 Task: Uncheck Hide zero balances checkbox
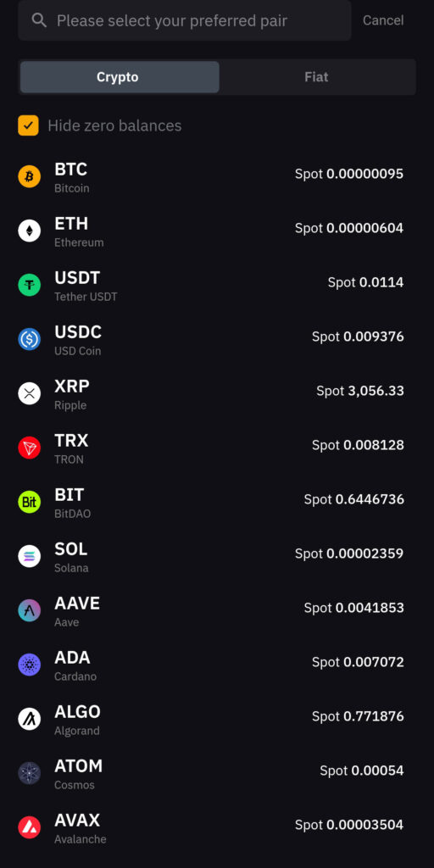pos(28,125)
